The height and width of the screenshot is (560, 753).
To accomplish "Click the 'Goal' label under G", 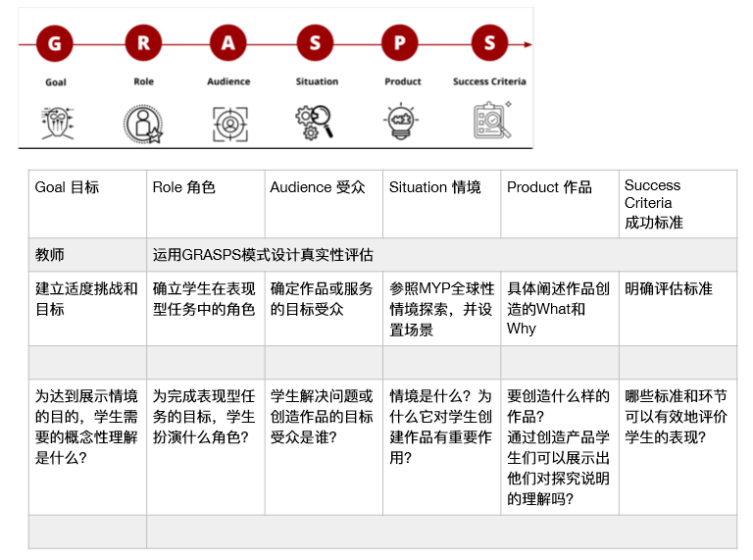I will [56, 82].
